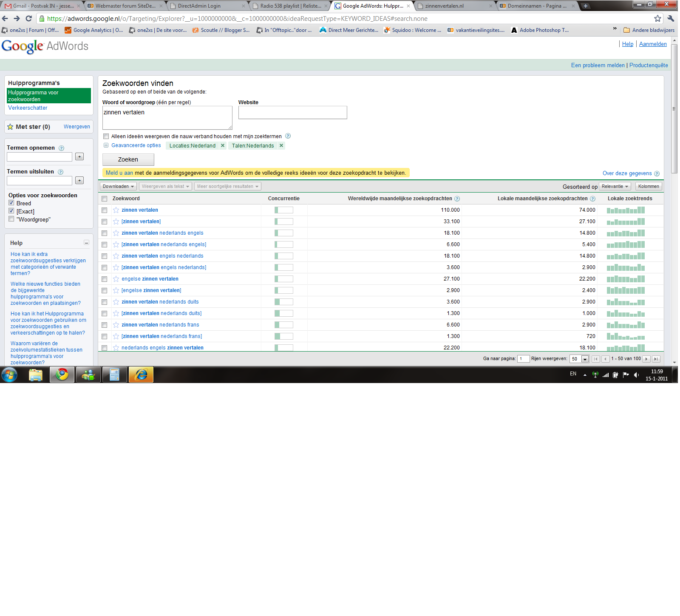Open Windows Start menu
Viewport: 680px width, 616px height.
tap(9, 375)
